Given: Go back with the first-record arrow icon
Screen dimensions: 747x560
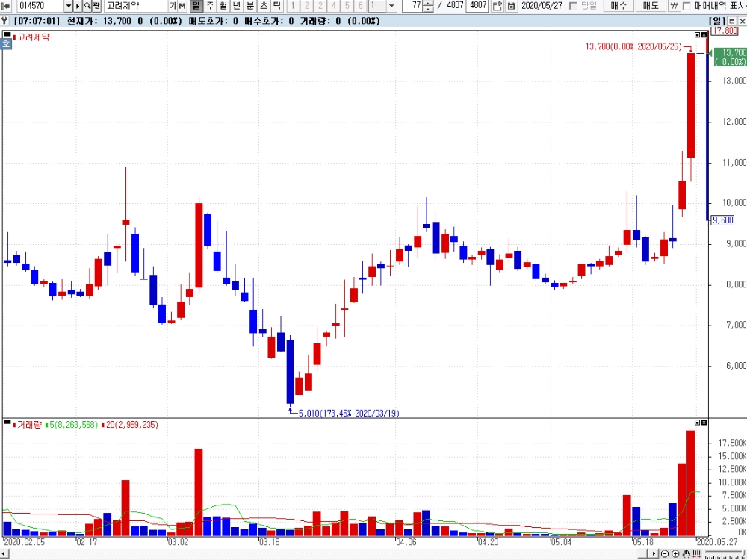Looking at the screenshot, I should pos(6,6).
